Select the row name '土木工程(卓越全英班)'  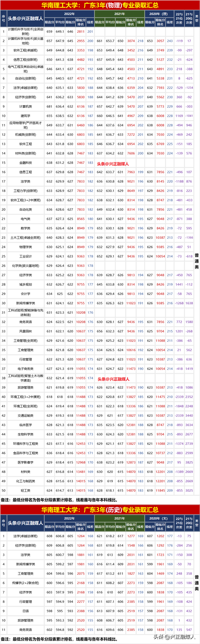tap(25, 238)
